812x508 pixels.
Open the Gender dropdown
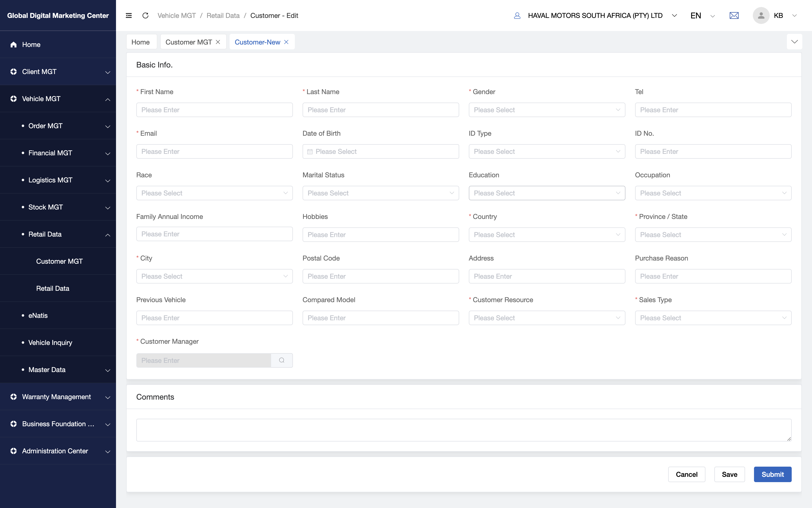coord(547,110)
